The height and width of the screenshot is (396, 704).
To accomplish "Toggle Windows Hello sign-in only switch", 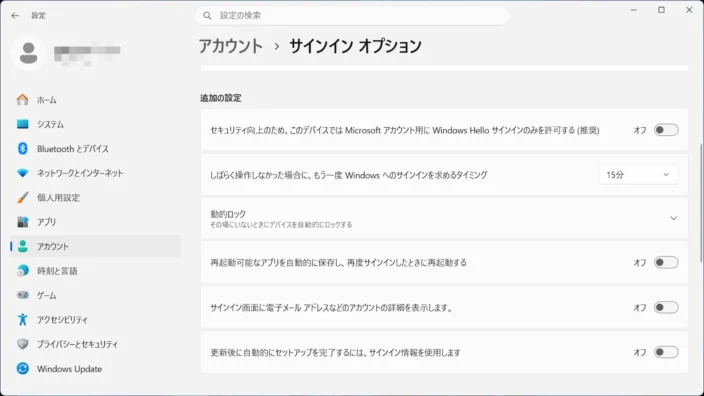I will [666, 130].
